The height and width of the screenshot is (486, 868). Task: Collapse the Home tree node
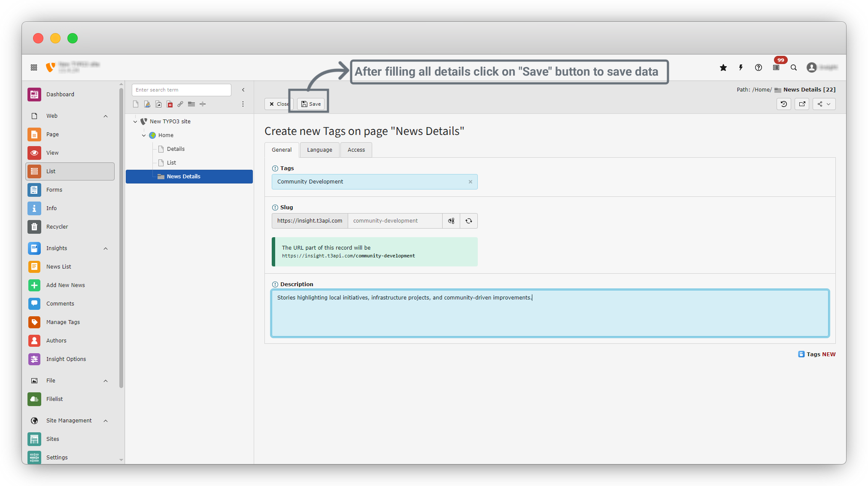click(144, 135)
